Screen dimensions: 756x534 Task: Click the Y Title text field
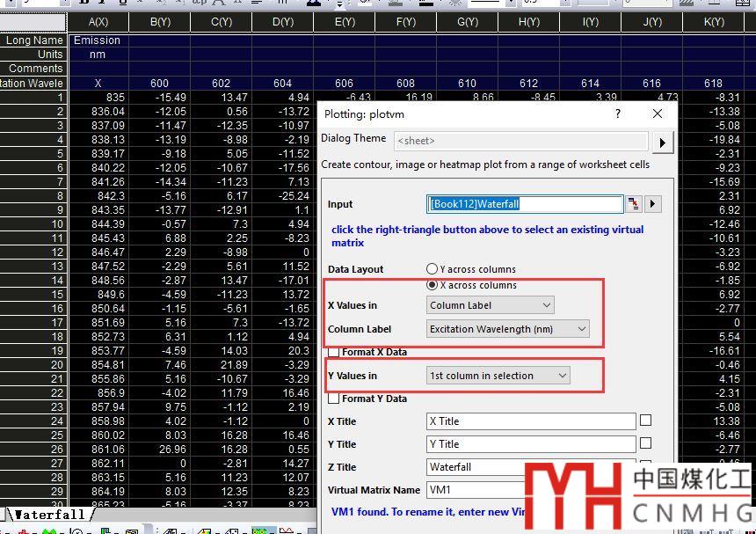(531, 443)
